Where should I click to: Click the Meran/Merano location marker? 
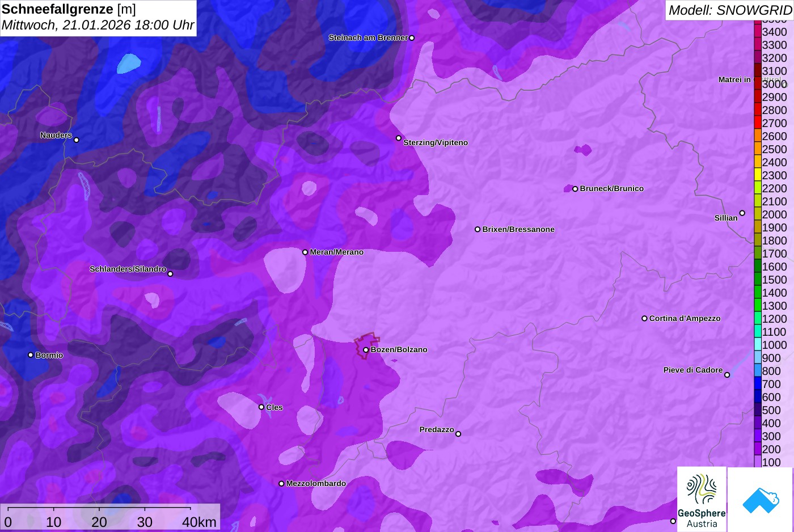tap(305, 252)
